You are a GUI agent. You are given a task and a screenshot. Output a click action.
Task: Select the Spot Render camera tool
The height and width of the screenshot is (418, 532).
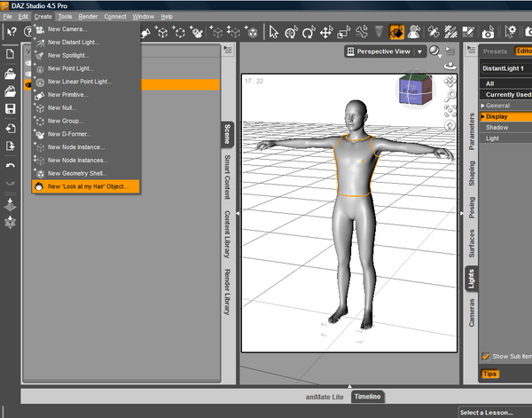[x=488, y=32]
